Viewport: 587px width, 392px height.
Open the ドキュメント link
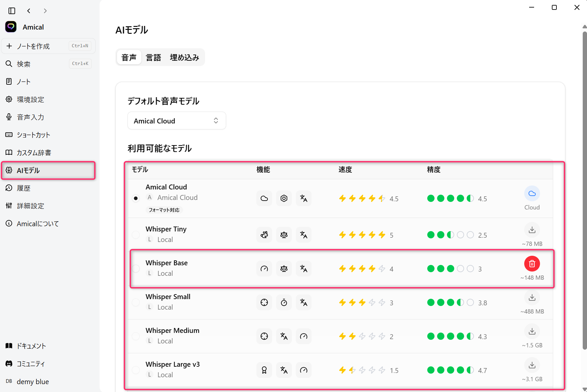[x=31, y=346]
